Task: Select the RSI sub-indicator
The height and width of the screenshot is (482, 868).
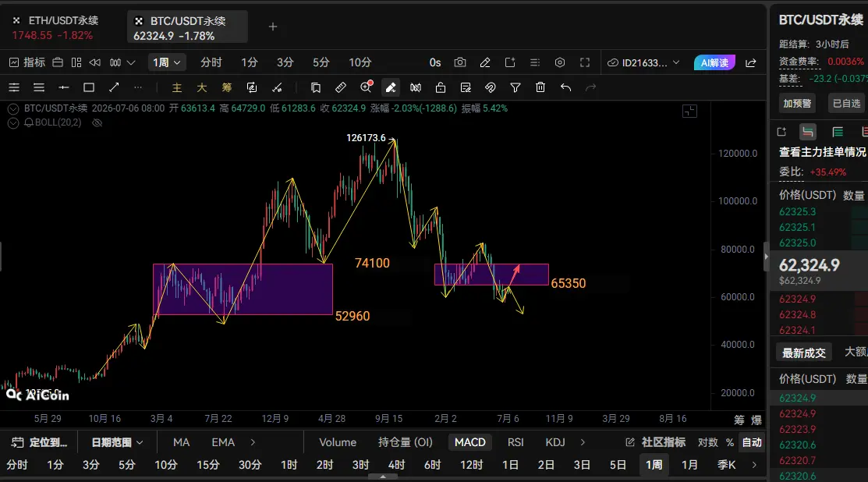Action: coord(515,442)
